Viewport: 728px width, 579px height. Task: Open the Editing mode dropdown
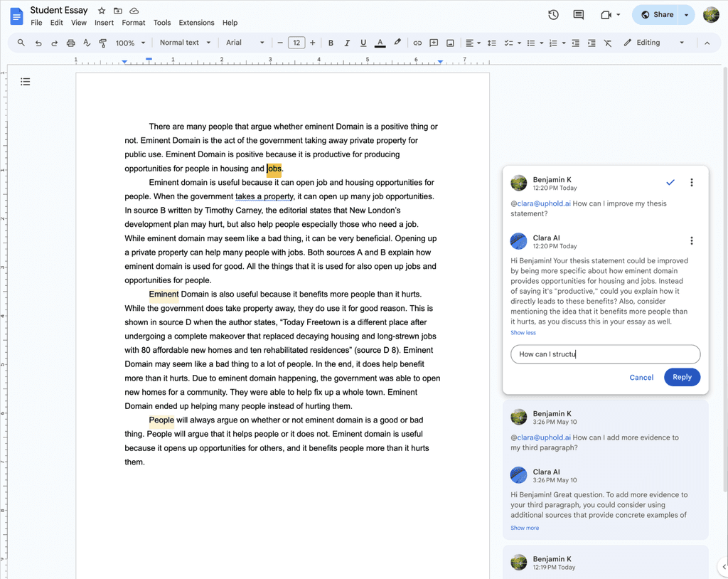coord(655,42)
